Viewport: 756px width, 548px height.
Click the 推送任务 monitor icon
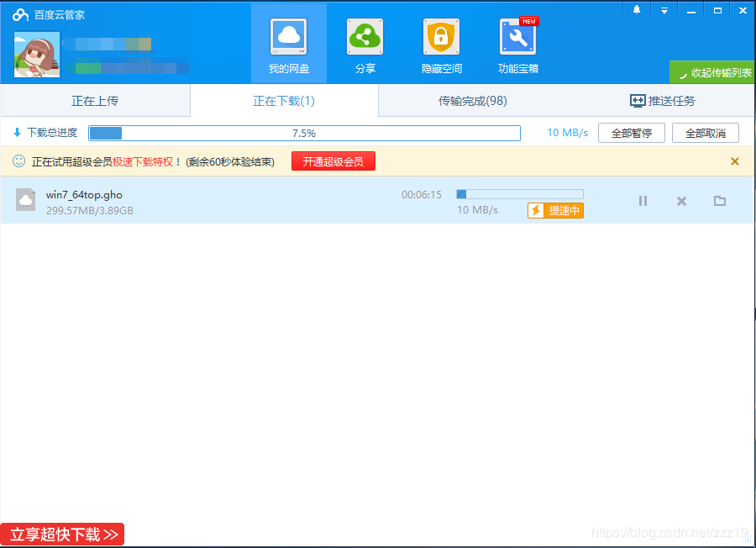(x=638, y=101)
